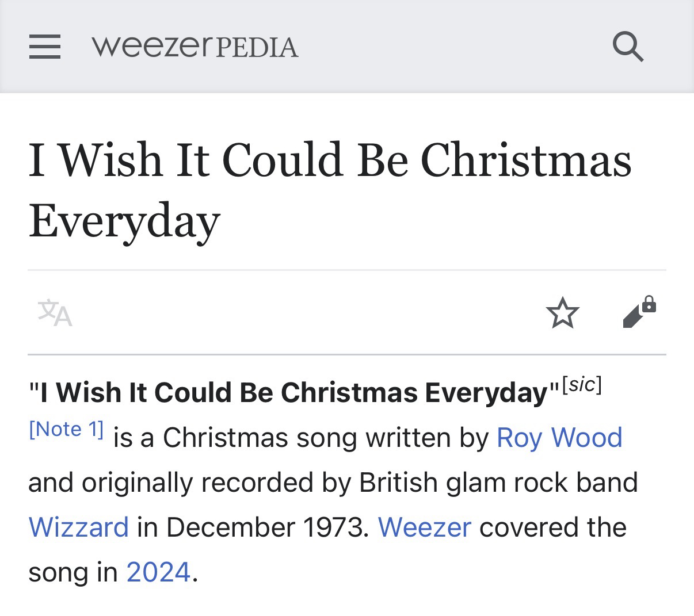Go home via the Weezerpedia logo
This screenshot has width=694, height=616.
[x=195, y=46]
